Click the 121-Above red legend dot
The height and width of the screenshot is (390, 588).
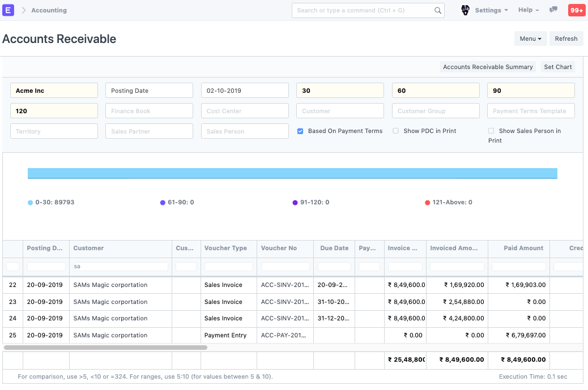[427, 203]
